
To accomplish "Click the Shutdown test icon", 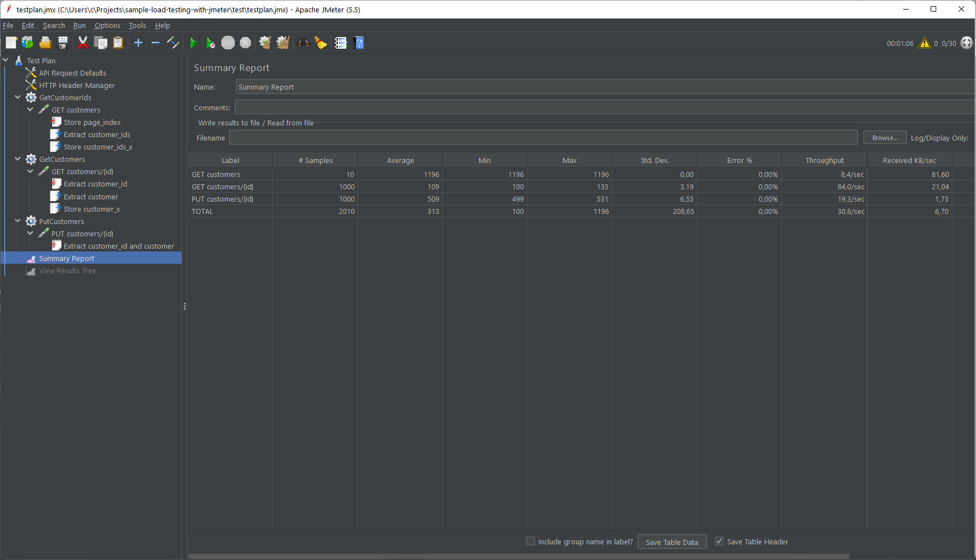I will [x=245, y=43].
